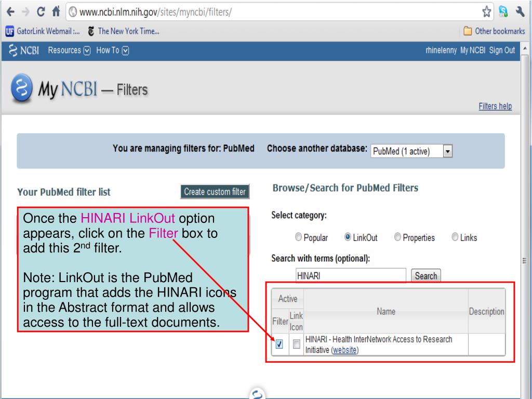
Task: Select the Properties category radio button
Action: point(397,237)
